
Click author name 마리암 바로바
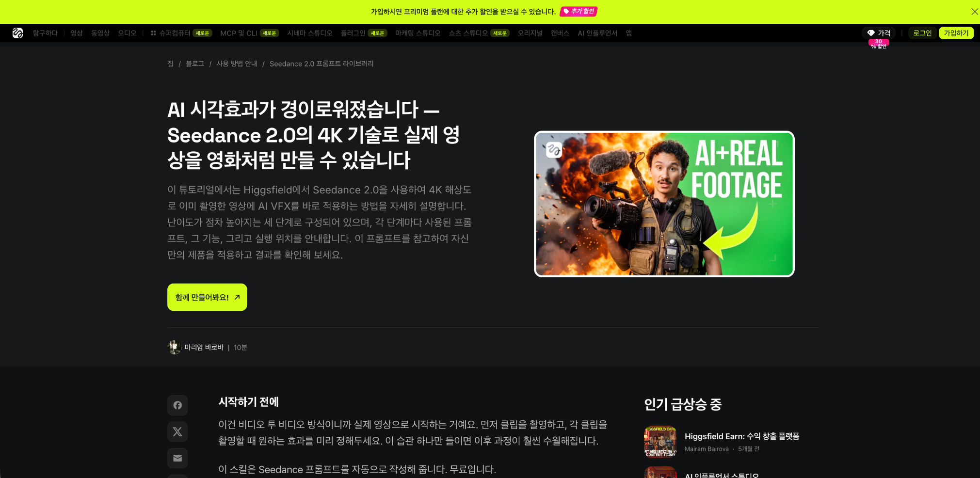[x=204, y=347]
